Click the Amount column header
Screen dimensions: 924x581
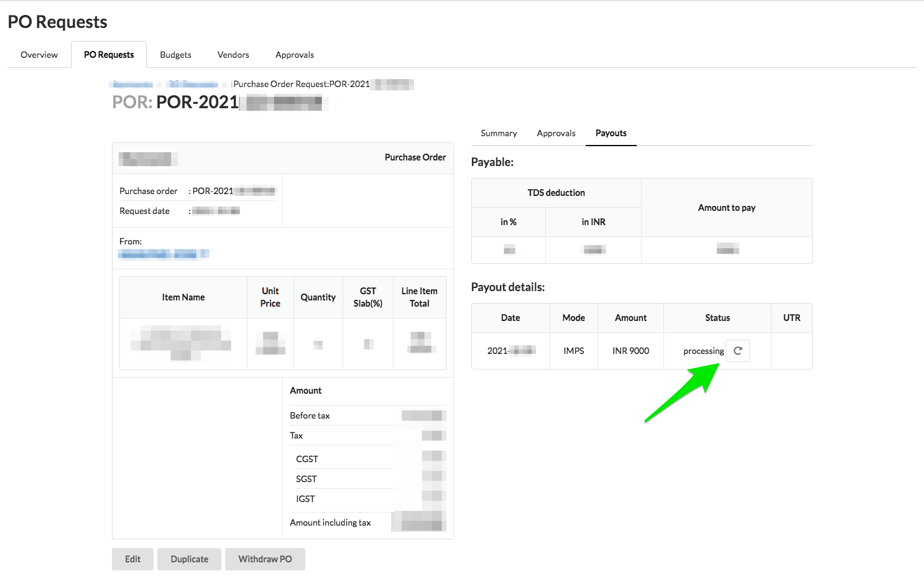coord(631,317)
